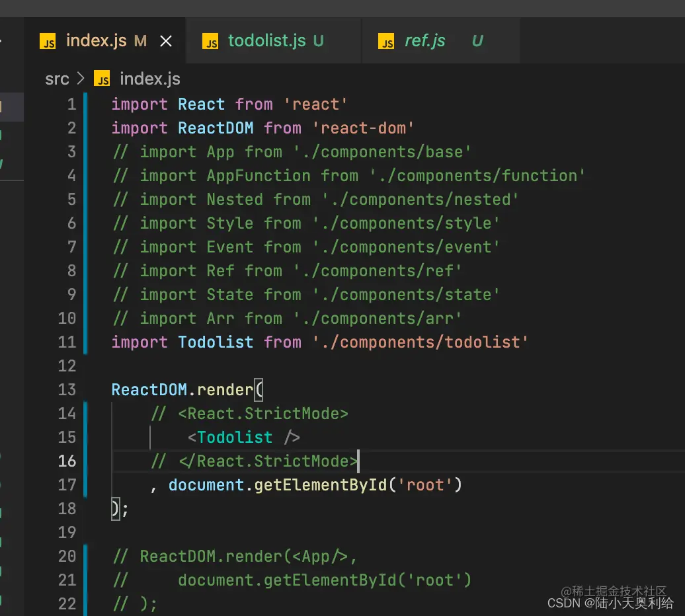Viewport: 685px width, 616px height.
Task: Click the JS file icon on index.js tab
Action: [48, 41]
